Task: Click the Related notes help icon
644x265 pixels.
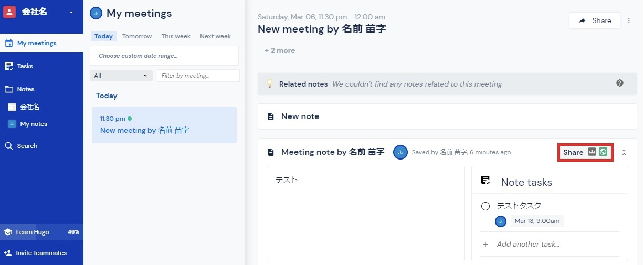Action: (x=620, y=83)
